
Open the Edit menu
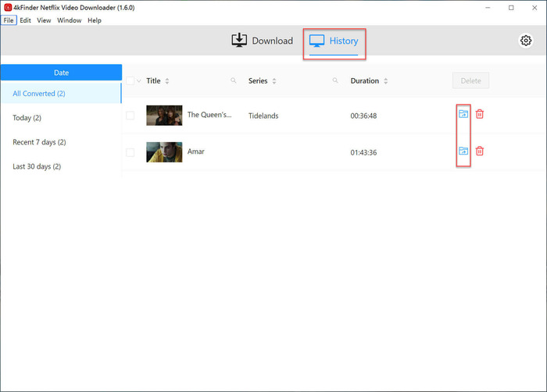[26, 20]
